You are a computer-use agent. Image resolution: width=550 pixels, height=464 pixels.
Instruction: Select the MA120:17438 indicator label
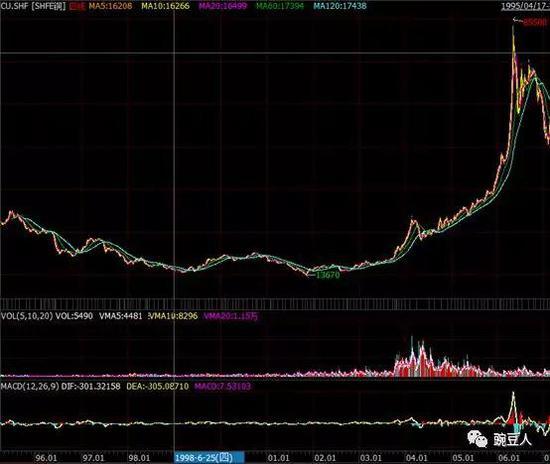click(340, 6)
